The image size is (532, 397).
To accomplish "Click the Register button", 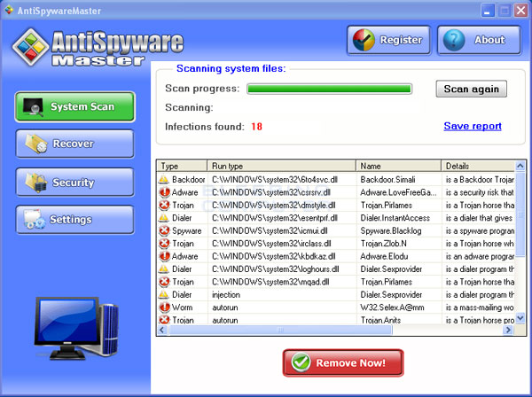I will point(389,40).
